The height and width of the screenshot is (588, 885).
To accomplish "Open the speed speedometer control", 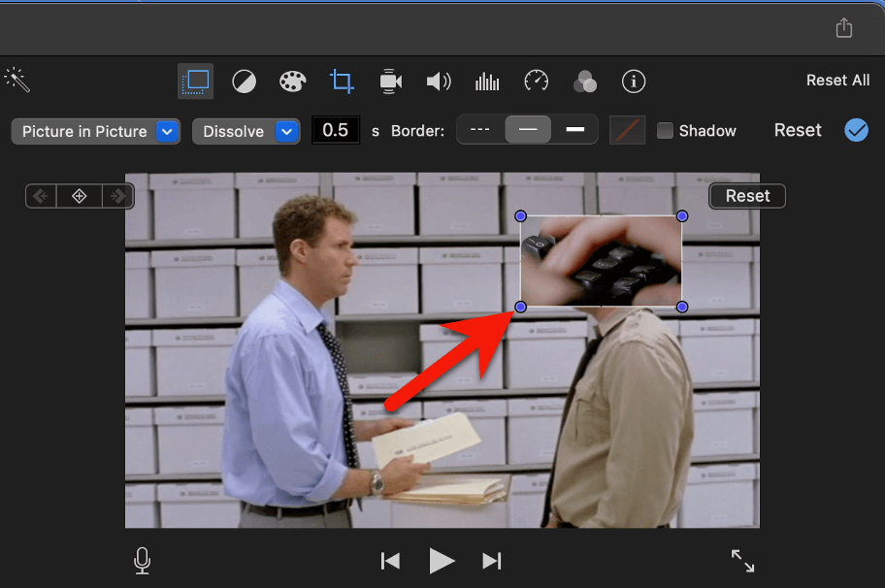I will pyautogui.click(x=537, y=82).
